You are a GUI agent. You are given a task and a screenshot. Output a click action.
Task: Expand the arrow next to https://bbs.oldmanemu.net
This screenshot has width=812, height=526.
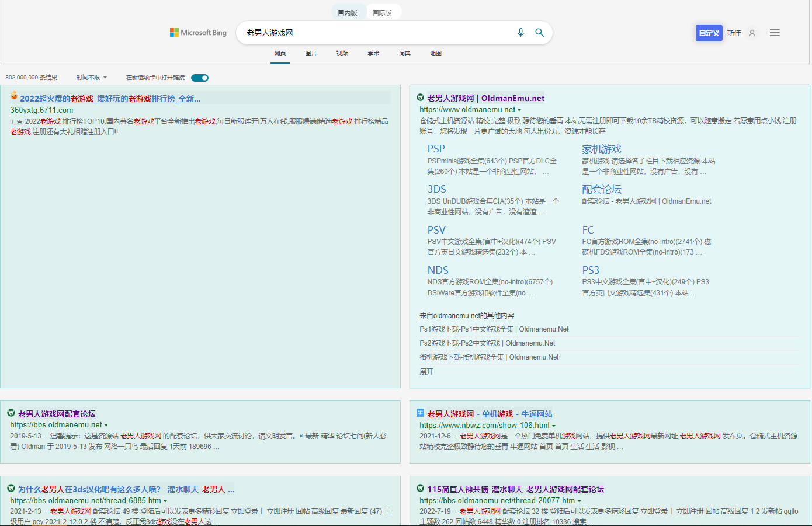click(106, 426)
